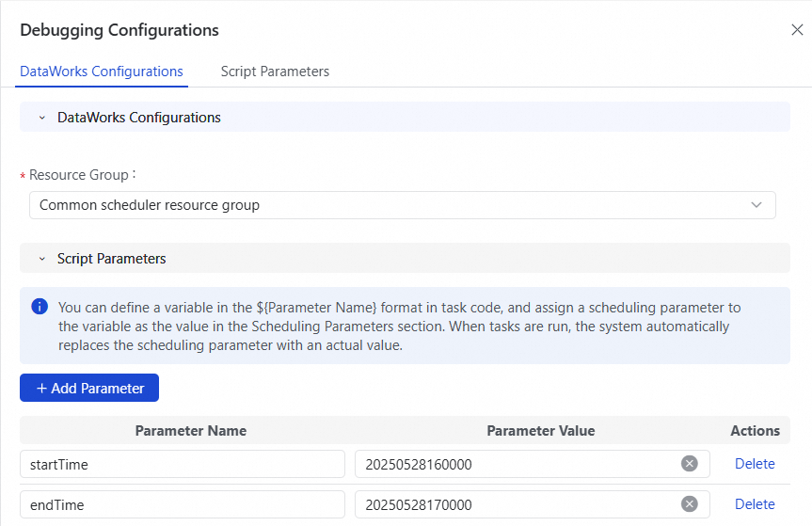Click the Parameter Name column header

[191, 430]
